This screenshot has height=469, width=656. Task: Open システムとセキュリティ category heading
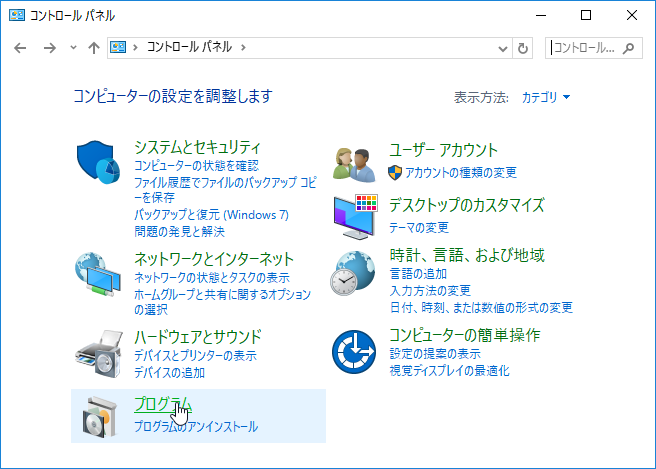[197, 147]
